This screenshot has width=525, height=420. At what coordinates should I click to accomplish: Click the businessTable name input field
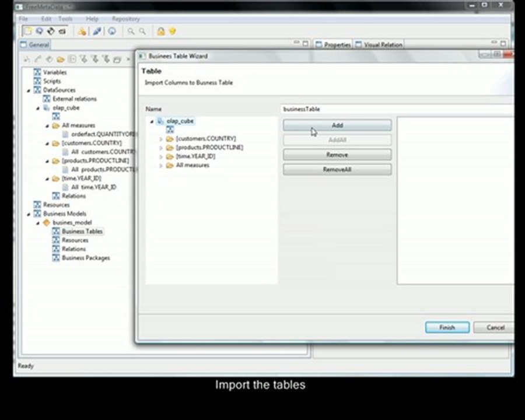click(397, 109)
